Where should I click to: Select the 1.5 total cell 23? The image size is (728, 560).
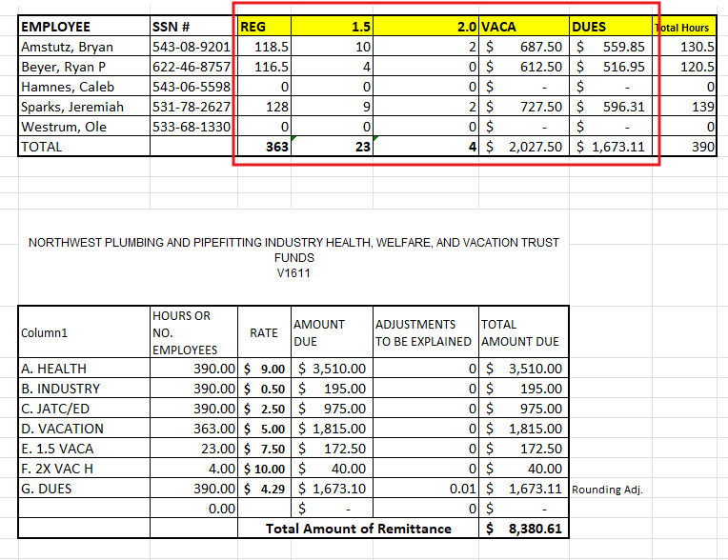[x=332, y=146]
